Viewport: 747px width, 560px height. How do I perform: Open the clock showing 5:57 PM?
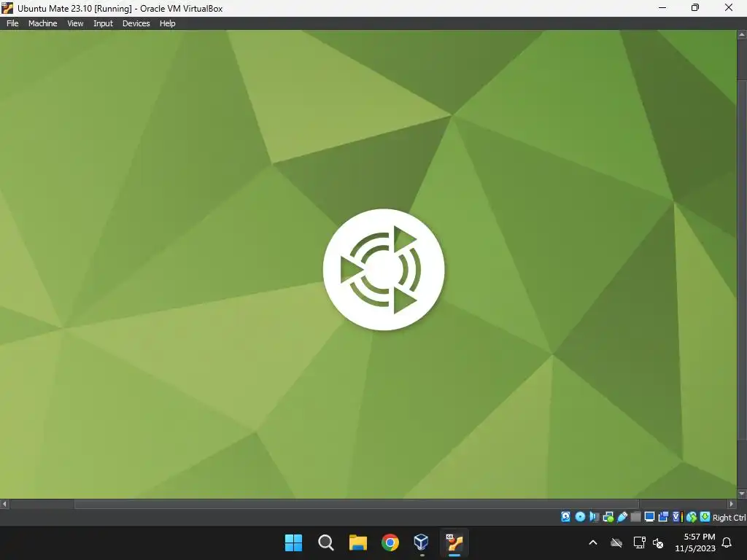point(695,542)
